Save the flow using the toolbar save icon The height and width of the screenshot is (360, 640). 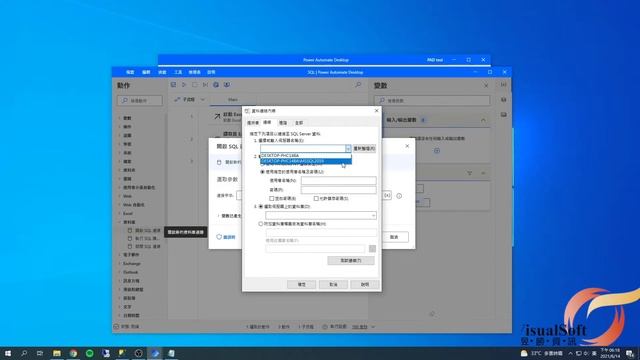(x=173, y=84)
